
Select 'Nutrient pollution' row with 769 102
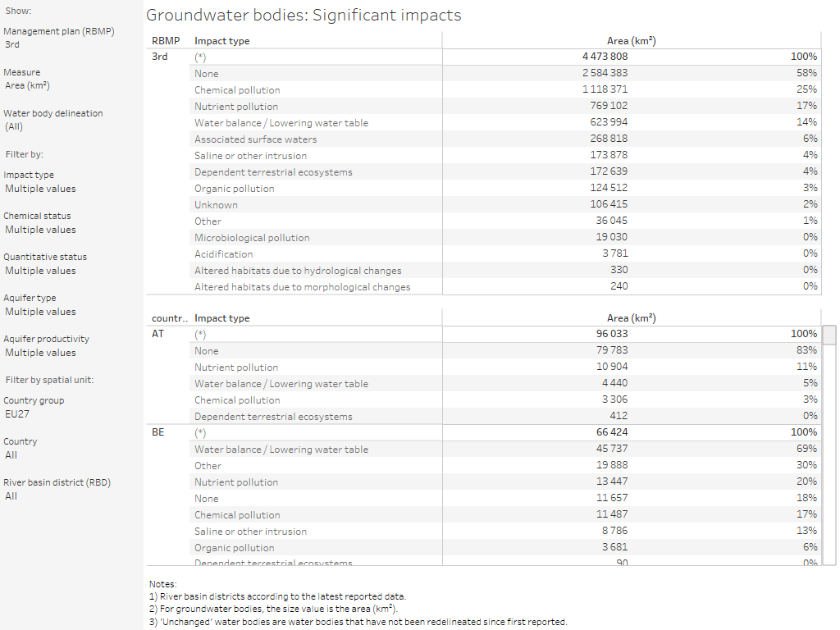505,106
